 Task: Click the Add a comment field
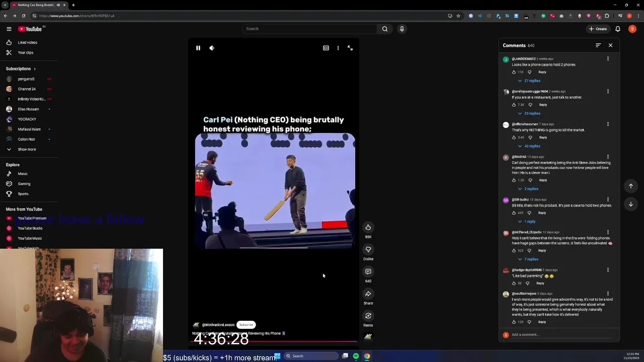[x=561, y=335]
